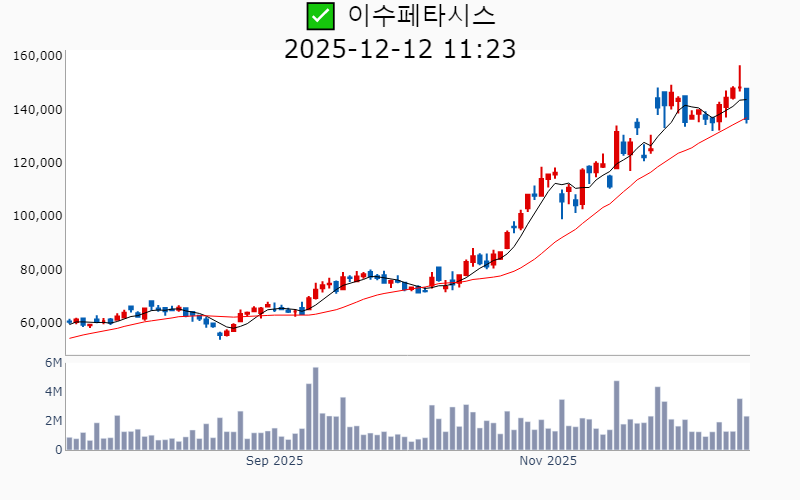Select the tallest volume bar in the chart
This screenshot has width=800, height=500.
315,408
